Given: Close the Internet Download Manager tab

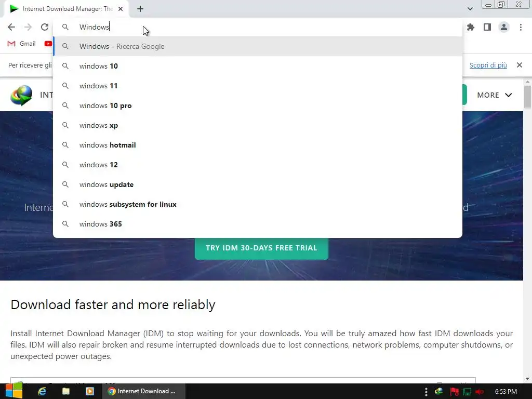Looking at the screenshot, I should (121, 9).
